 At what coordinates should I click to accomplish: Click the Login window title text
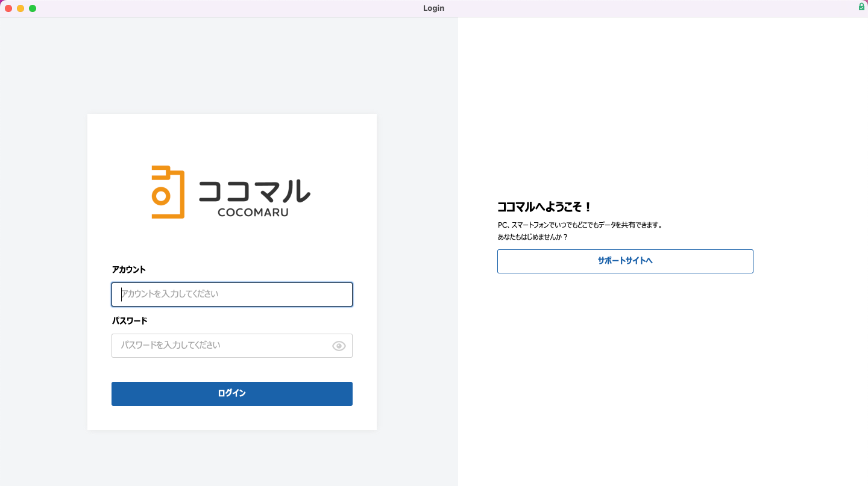[433, 8]
